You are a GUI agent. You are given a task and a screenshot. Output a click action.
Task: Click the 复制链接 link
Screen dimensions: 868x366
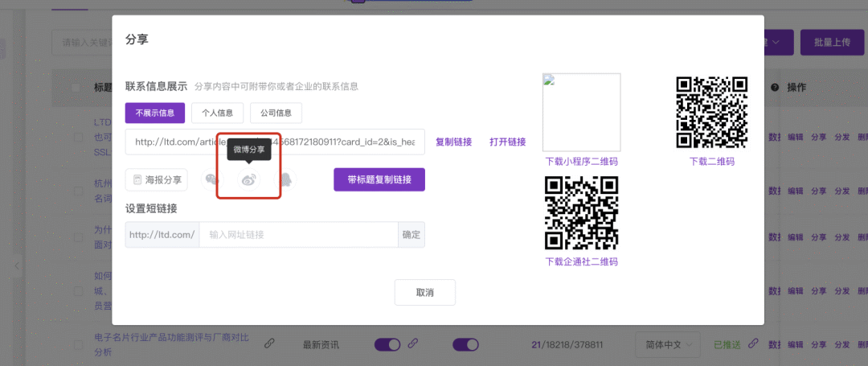tap(453, 142)
